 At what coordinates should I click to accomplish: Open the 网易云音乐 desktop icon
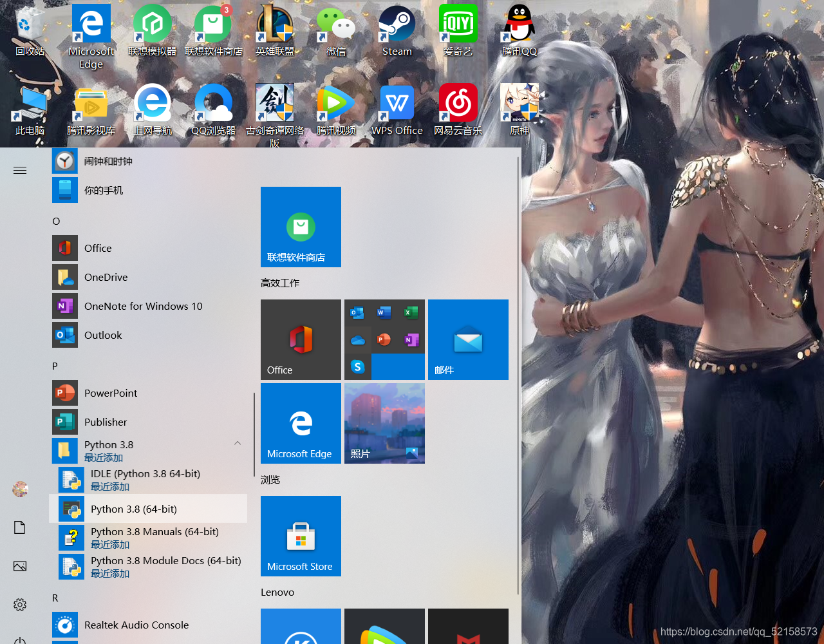click(x=458, y=111)
